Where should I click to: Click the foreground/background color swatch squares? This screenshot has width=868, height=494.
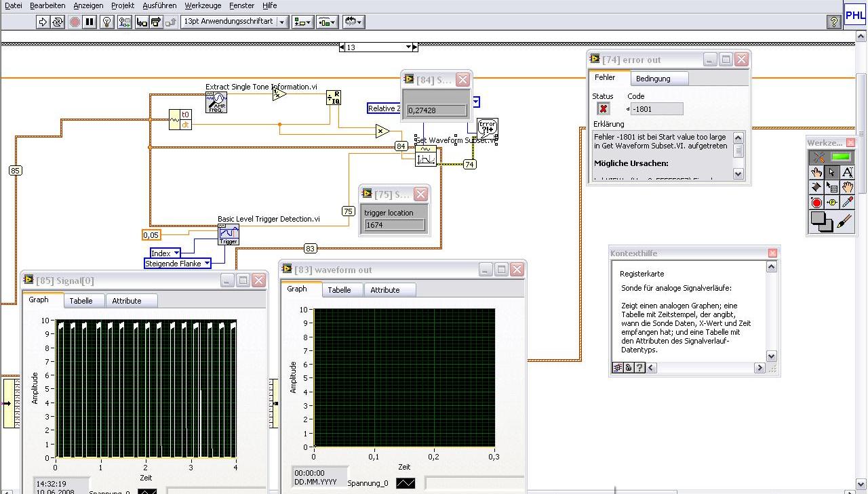[x=821, y=221]
